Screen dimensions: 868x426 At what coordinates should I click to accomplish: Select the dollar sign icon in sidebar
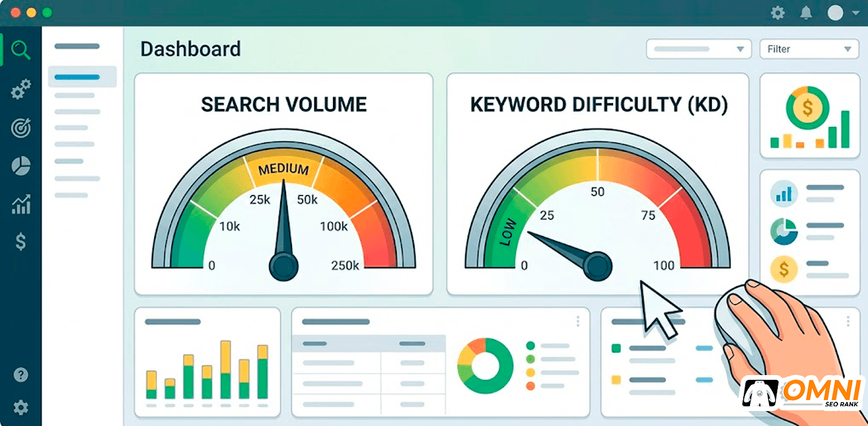[21, 241]
